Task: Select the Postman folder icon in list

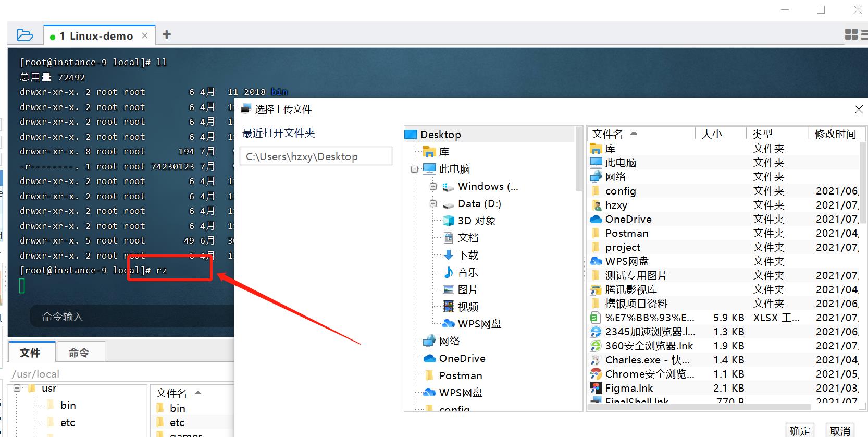Action: click(596, 233)
